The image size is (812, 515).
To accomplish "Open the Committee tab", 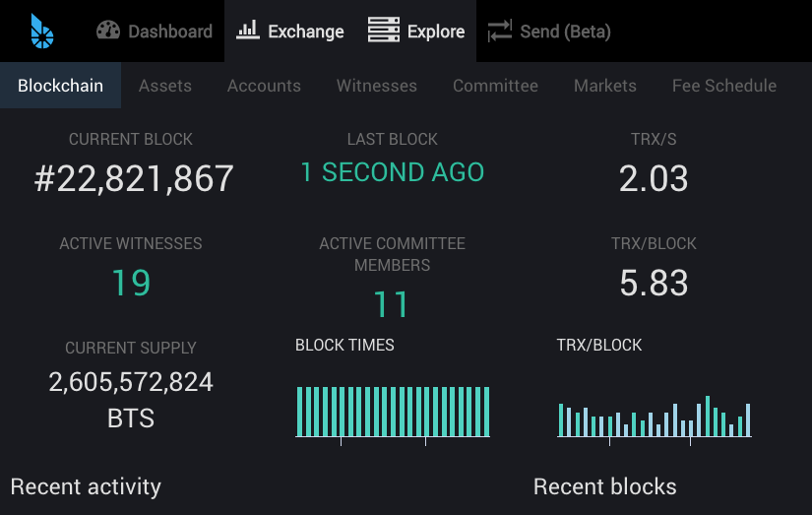I will tap(496, 86).
